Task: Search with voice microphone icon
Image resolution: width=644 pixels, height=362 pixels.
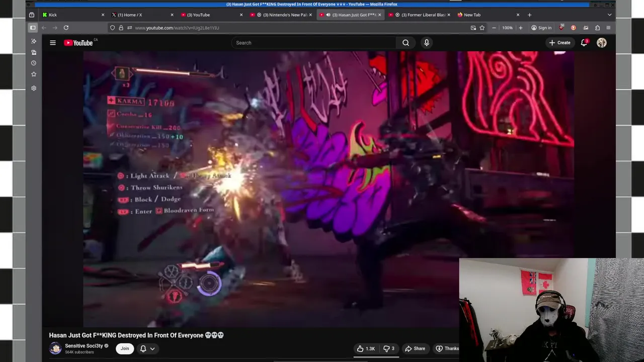Action: pos(427,43)
